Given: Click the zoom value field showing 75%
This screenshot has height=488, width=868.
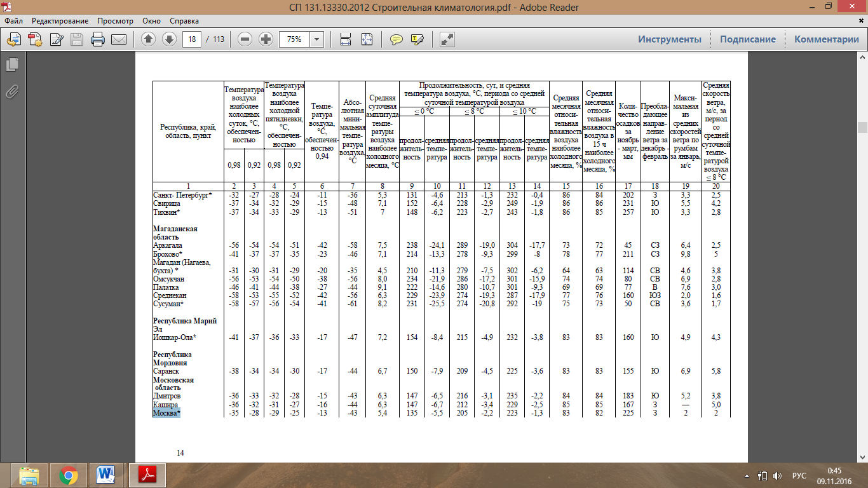Looking at the screenshot, I should tap(295, 39).
